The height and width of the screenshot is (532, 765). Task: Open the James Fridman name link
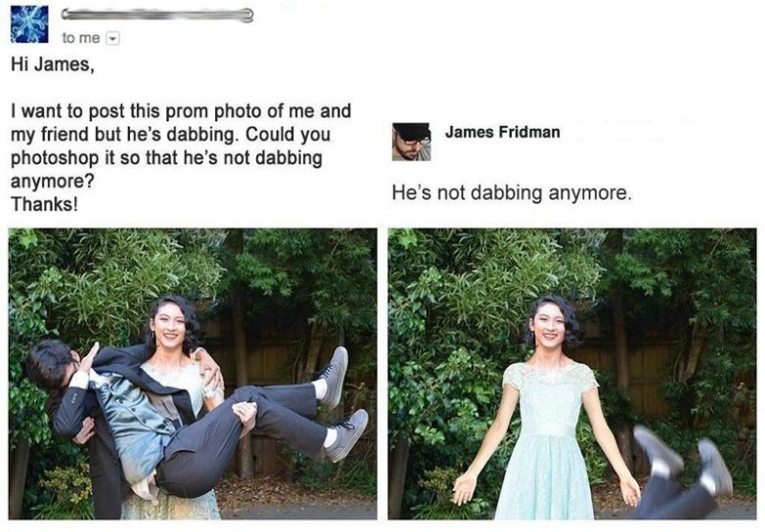pos(503,132)
